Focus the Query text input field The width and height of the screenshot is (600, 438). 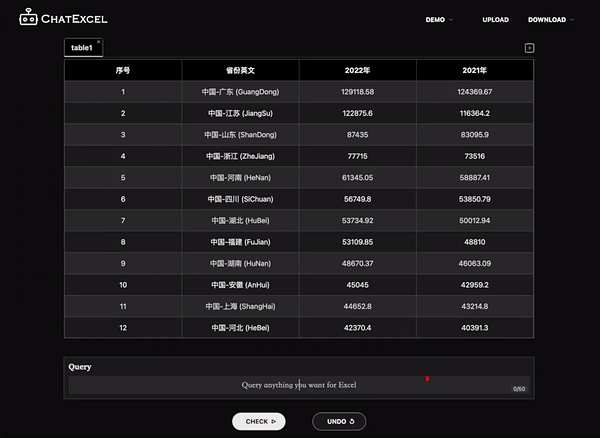click(298, 384)
